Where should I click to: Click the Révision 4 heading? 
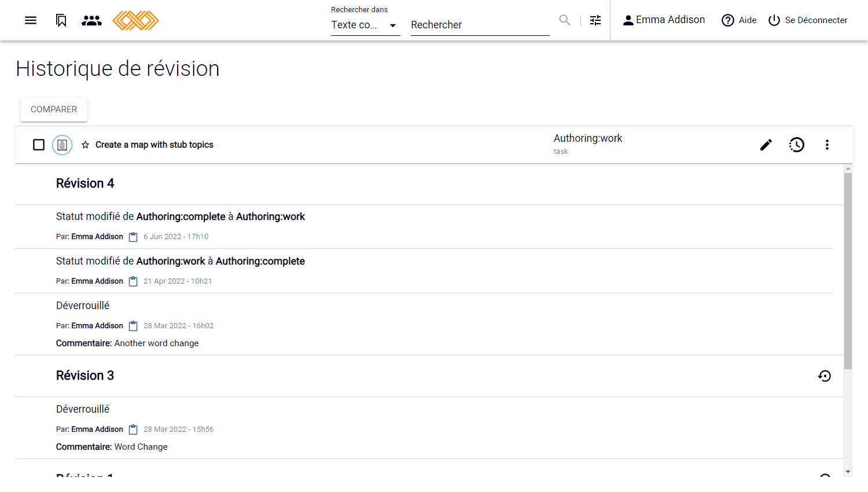(x=85, y=183)
